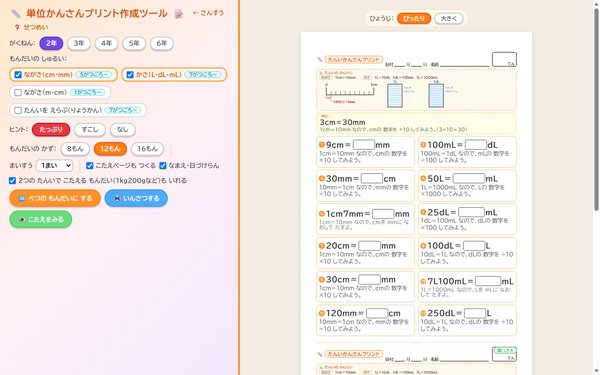Click the 20cm= problem text

click(x=341, y=246)
